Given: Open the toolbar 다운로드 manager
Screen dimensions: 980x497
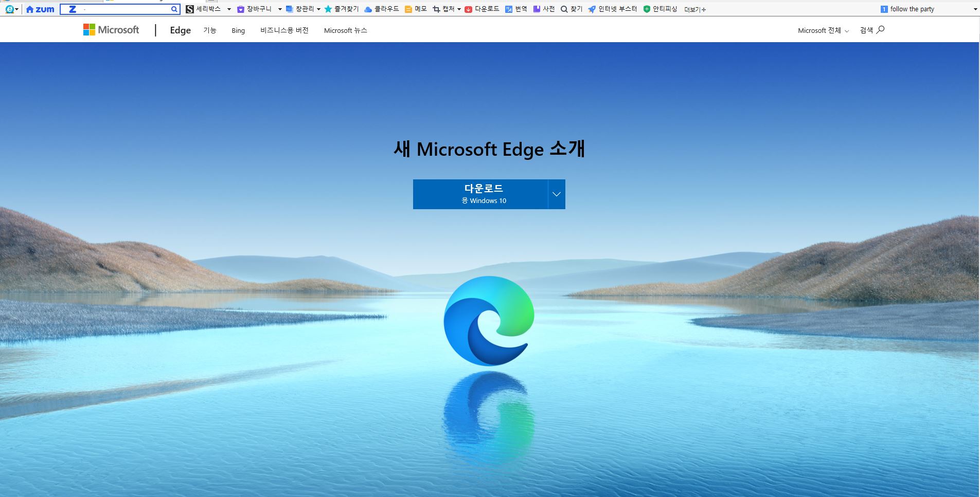Looking at the screenshot, I should tap(482, 9).
